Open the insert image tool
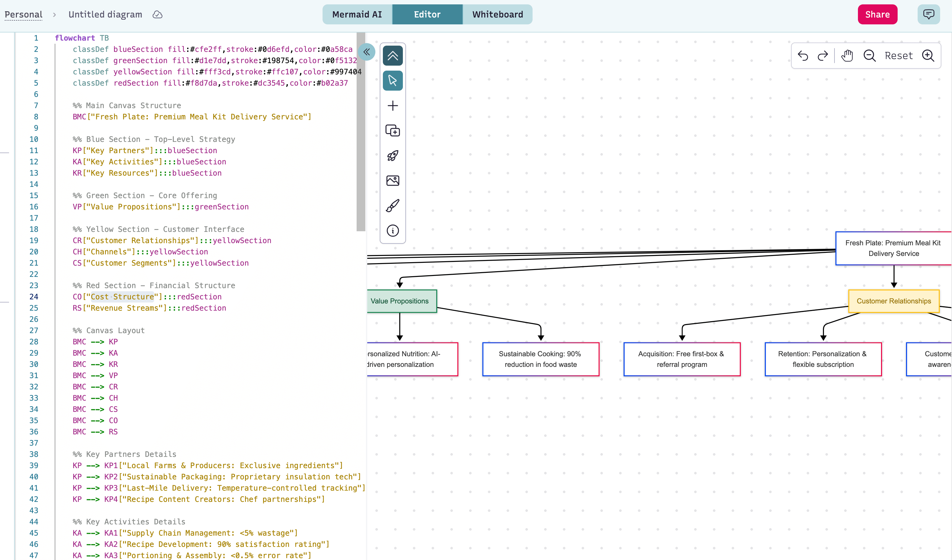 tap(393, 181)
